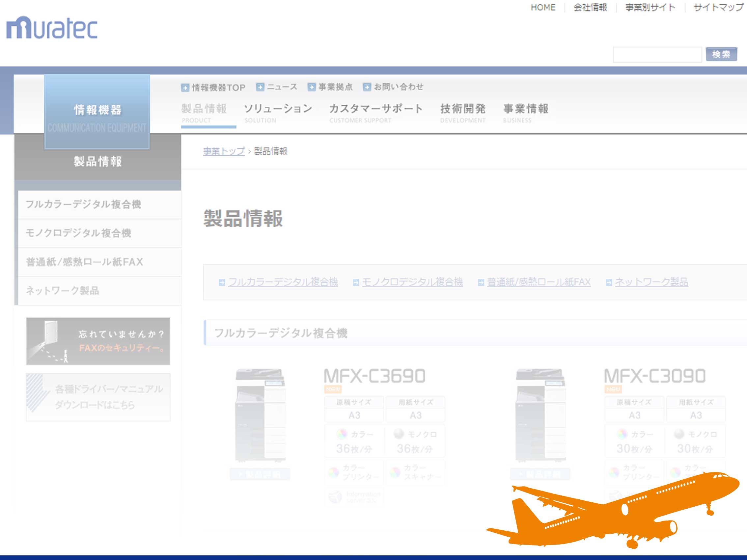Open sidebar item 普通紙/感熱ロール紙FAX
Viewport: 747px width, 560px height.
point(99,262)
